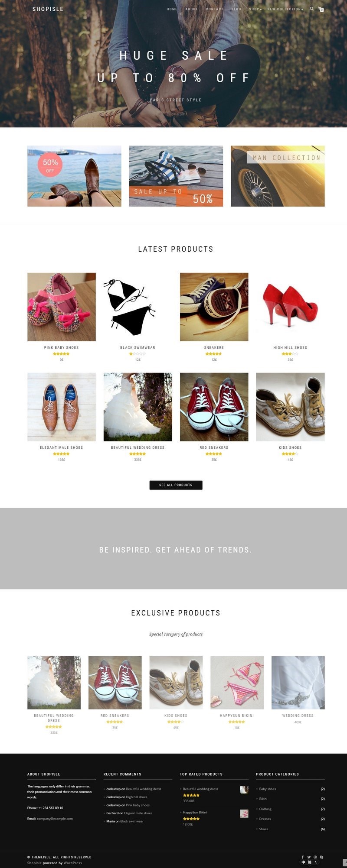347x868 pixels.
Task: Open the Pink Baby Shoes product image
Action: 62,307
